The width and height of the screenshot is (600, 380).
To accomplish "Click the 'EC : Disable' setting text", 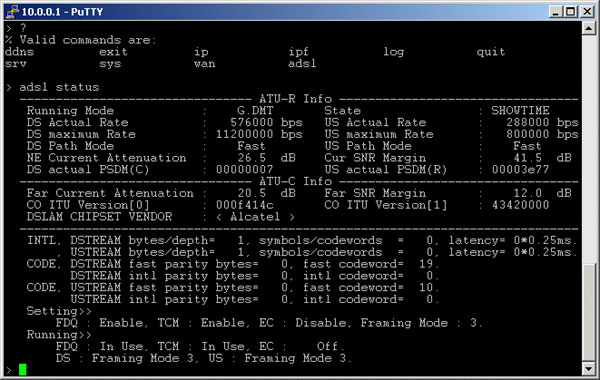I will [302, 323].
